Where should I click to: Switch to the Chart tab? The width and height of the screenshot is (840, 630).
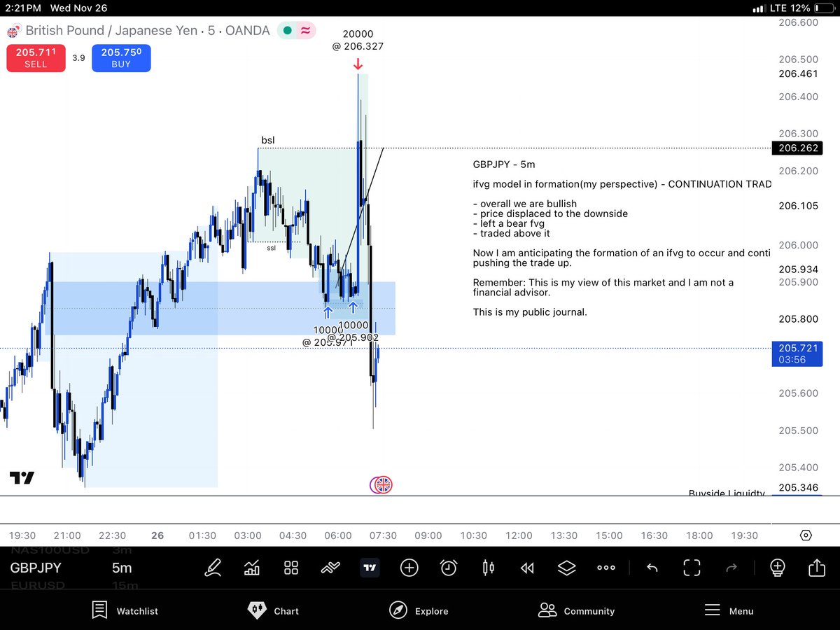[274, 610]
